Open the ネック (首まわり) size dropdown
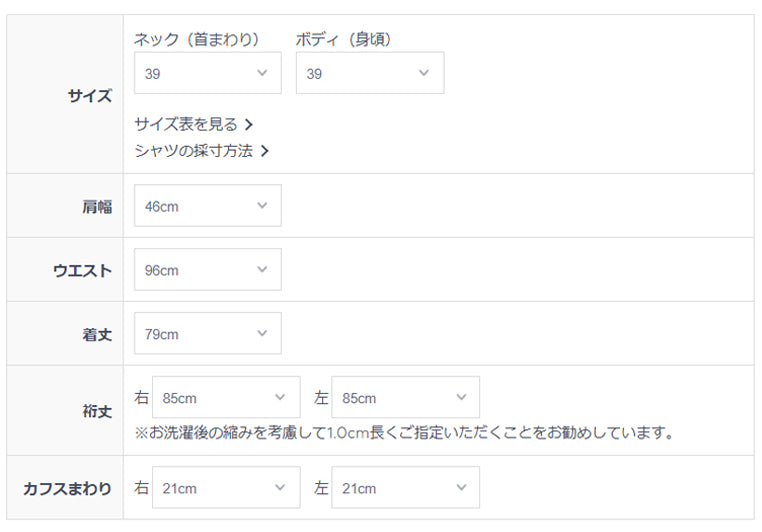The width and height of the screenshot is (762, 532). coord(207,74)
